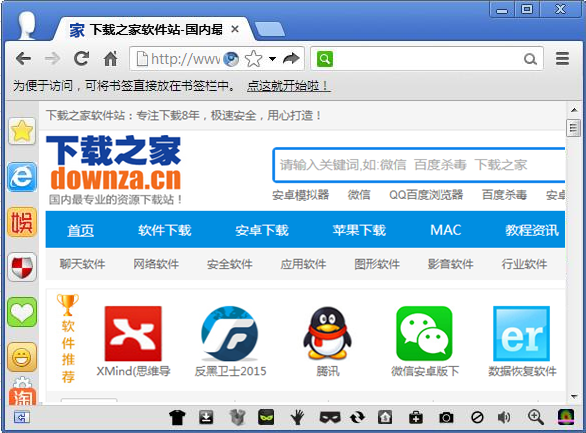
Task: Select the 网络软件 category
Action: pos(156,264)
